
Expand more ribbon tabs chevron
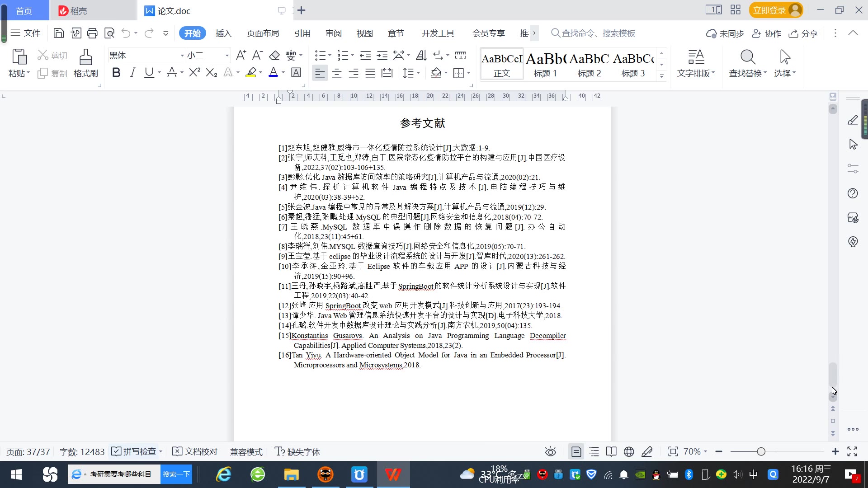[x=534, y=33]
